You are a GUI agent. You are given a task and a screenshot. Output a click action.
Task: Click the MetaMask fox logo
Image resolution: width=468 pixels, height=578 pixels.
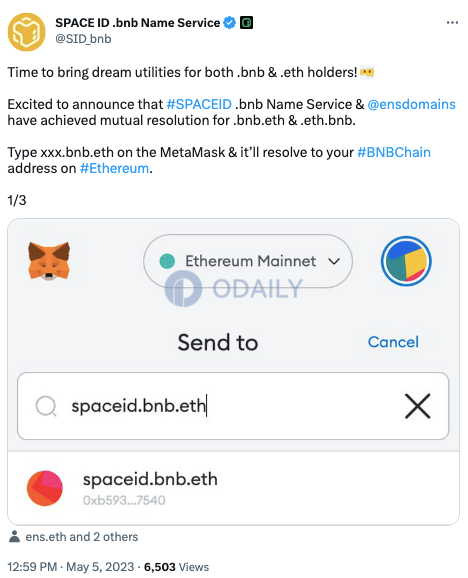(x=49, y=261)
